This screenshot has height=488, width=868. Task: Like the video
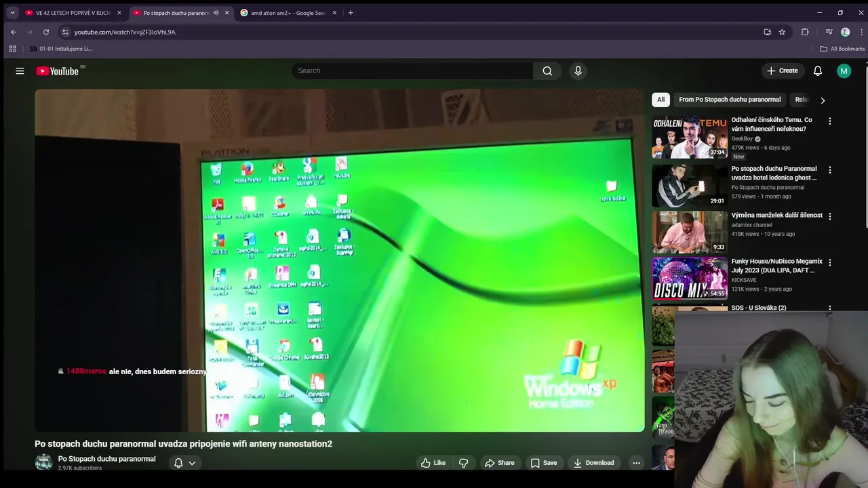pyautogui.click(x=433, y=463)
